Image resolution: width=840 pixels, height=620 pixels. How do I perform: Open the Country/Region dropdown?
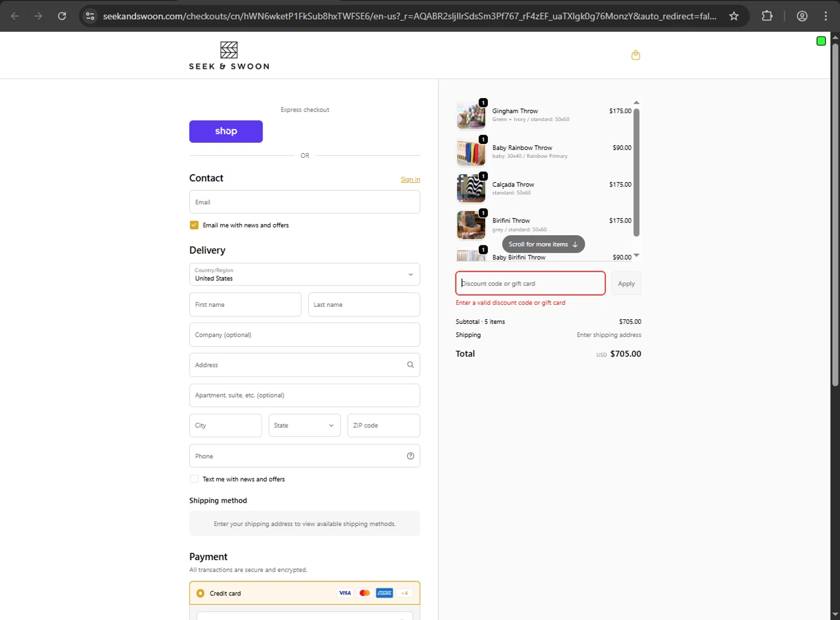click(x=305, y=274)
